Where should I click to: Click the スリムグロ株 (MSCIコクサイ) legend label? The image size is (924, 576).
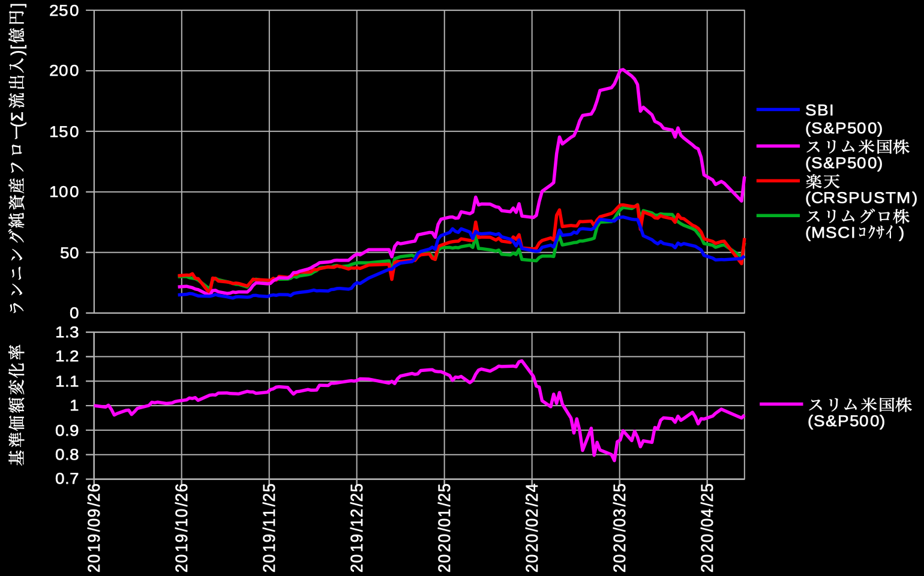click(857, 224)
